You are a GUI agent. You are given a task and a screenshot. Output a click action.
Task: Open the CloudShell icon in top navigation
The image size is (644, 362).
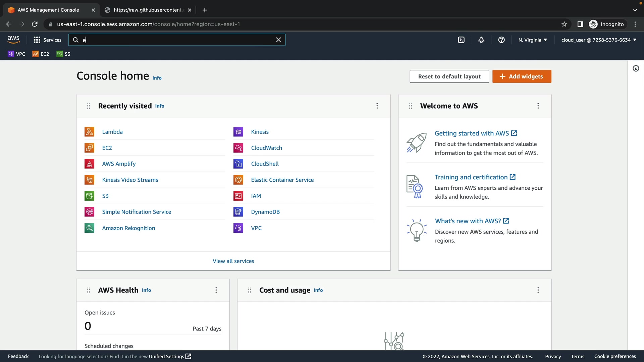(x=461, y=40)
